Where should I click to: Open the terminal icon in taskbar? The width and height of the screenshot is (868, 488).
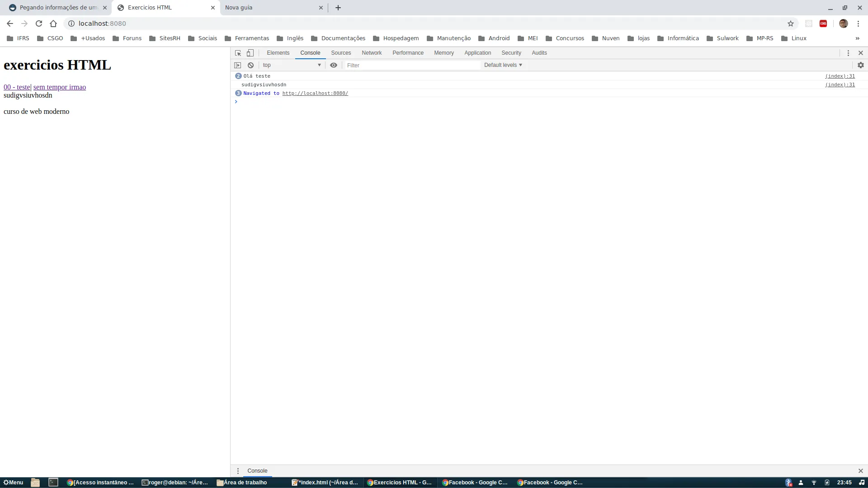coord(53,482)
